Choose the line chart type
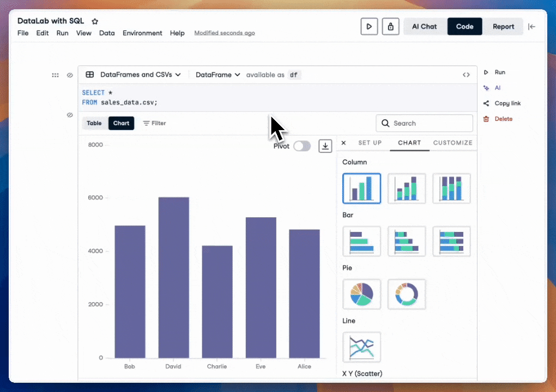The height and width of the screenshot is (392, 556). (362, 347)
